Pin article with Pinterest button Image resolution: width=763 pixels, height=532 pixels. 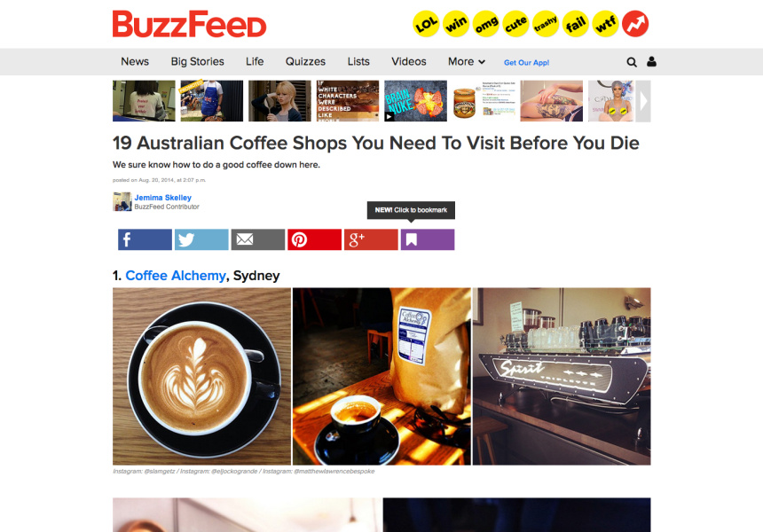314,239
